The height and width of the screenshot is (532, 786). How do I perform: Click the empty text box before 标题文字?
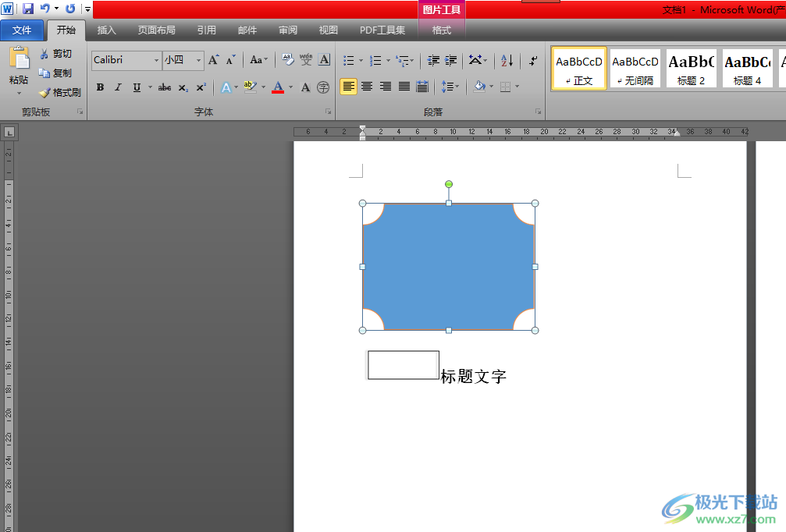(404, 365)
